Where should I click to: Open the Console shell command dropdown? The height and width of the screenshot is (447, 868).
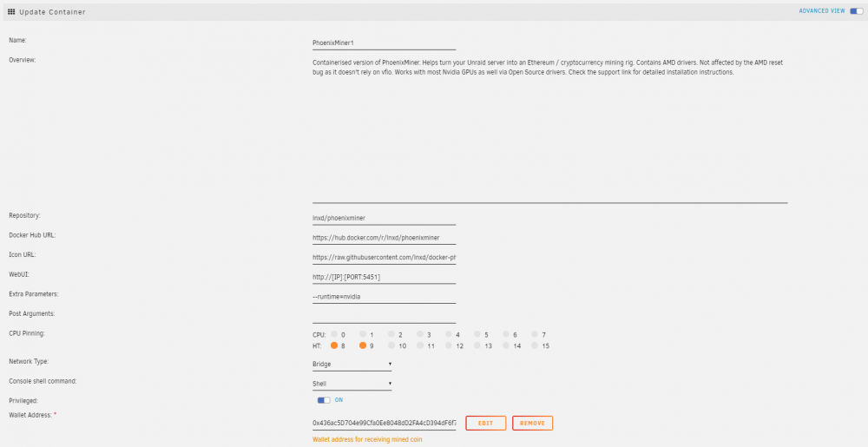tap(352, 384)
